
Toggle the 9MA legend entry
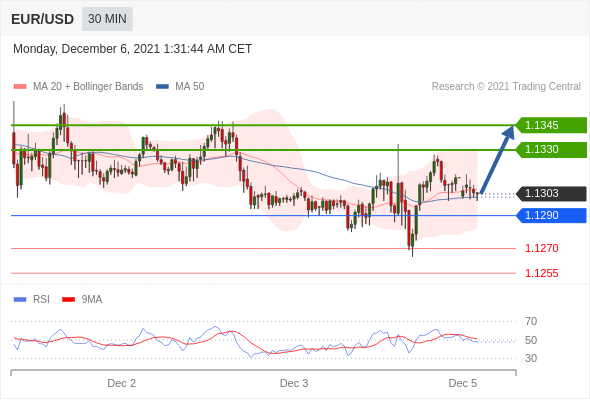coord(82,300)
